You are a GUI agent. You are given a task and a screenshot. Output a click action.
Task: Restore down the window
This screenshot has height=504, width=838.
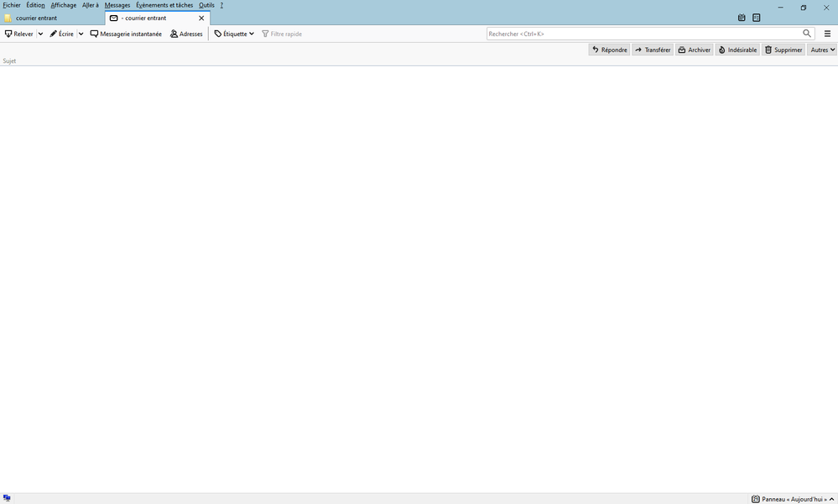pos(804,8)
